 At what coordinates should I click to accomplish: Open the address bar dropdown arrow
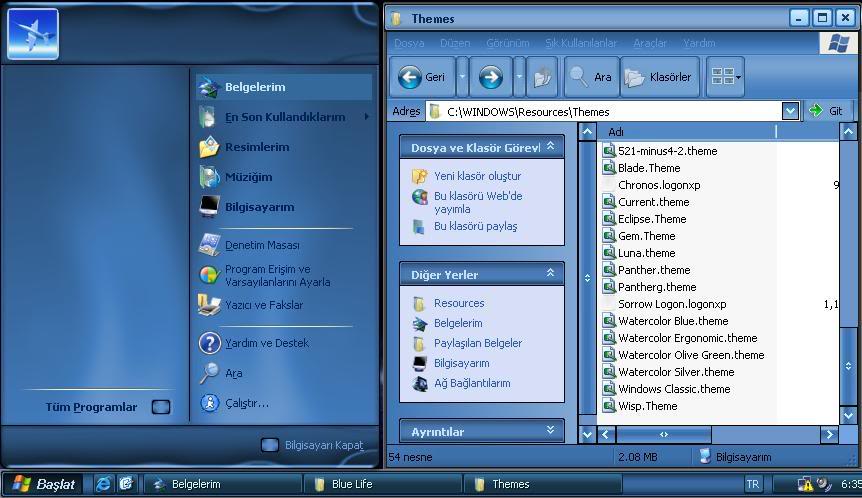(x=790, y=112)
